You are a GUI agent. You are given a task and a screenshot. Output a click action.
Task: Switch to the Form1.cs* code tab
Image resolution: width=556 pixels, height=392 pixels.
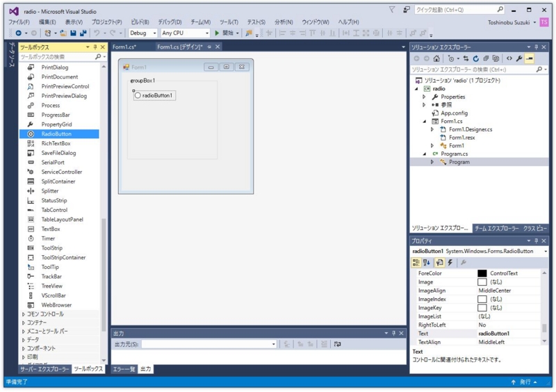click(x=124, y=47)
